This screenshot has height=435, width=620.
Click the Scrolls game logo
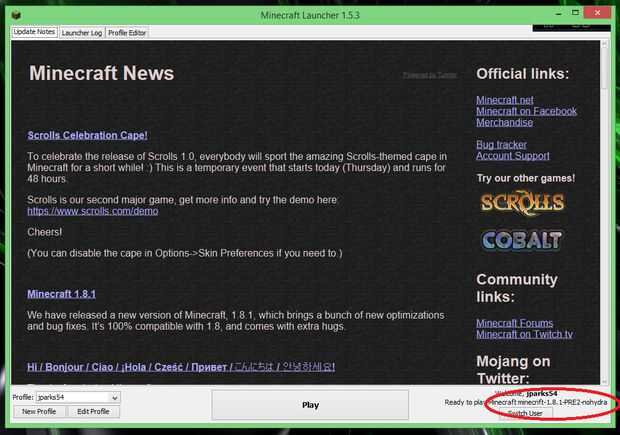click(522, 202)
